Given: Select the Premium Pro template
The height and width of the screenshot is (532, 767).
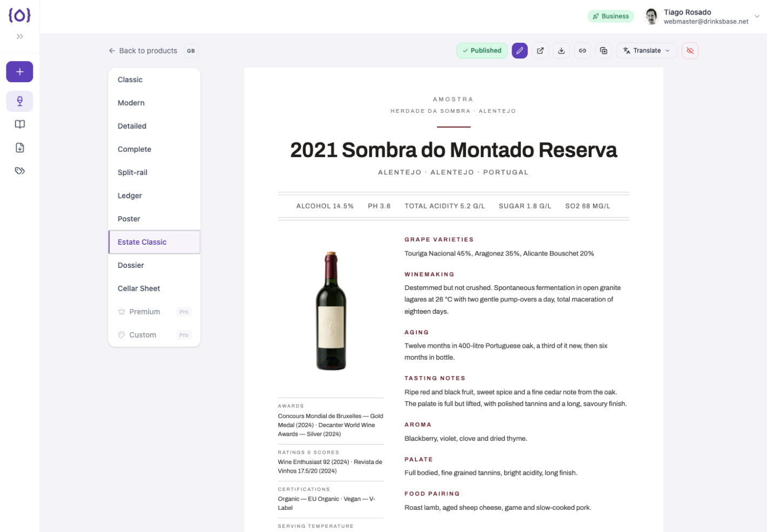Looking at the screenshot, I should pos(154,312).
